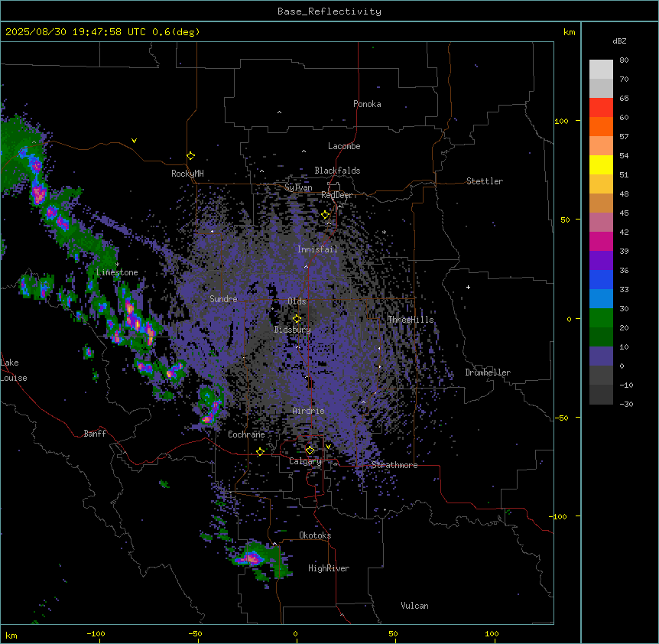Pick the blue 33-36 dBZ legend swatch
Screen dimensions: 659x644
[x=601, y=279]
